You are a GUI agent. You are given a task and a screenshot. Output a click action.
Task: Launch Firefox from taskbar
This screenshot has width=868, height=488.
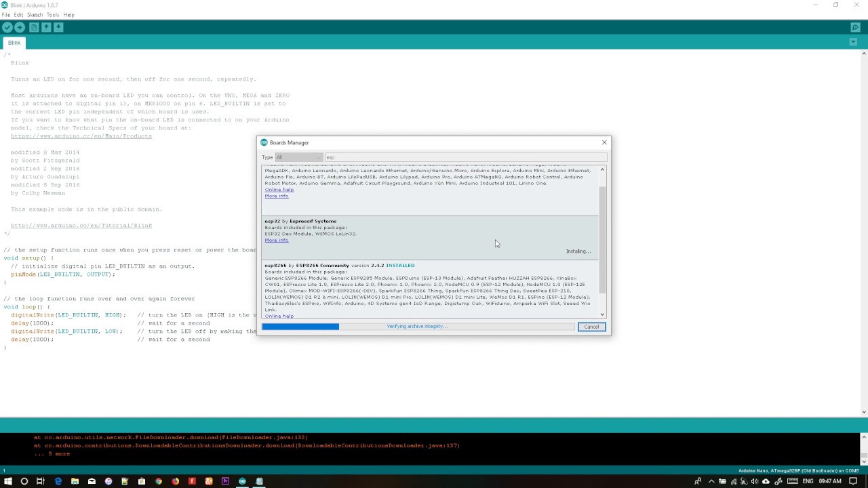click(x=175, y=481)
